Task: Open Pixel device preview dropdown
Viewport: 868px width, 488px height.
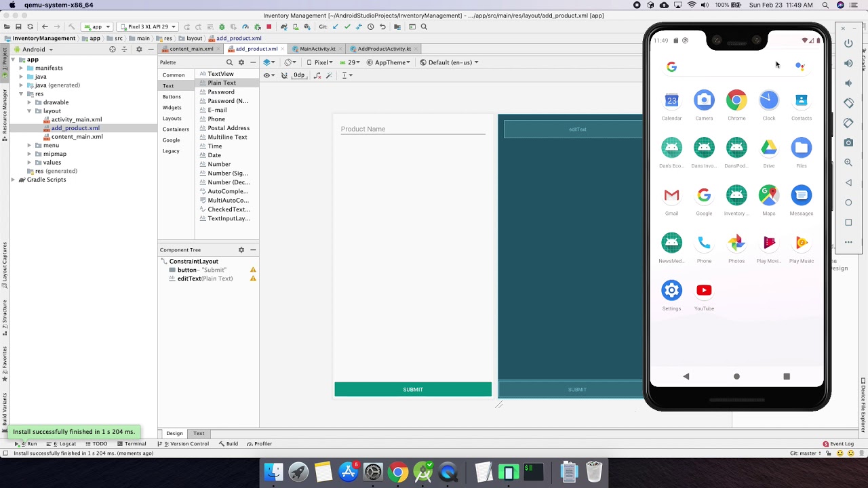Action: pyautogui.click(x=320, y=62)
